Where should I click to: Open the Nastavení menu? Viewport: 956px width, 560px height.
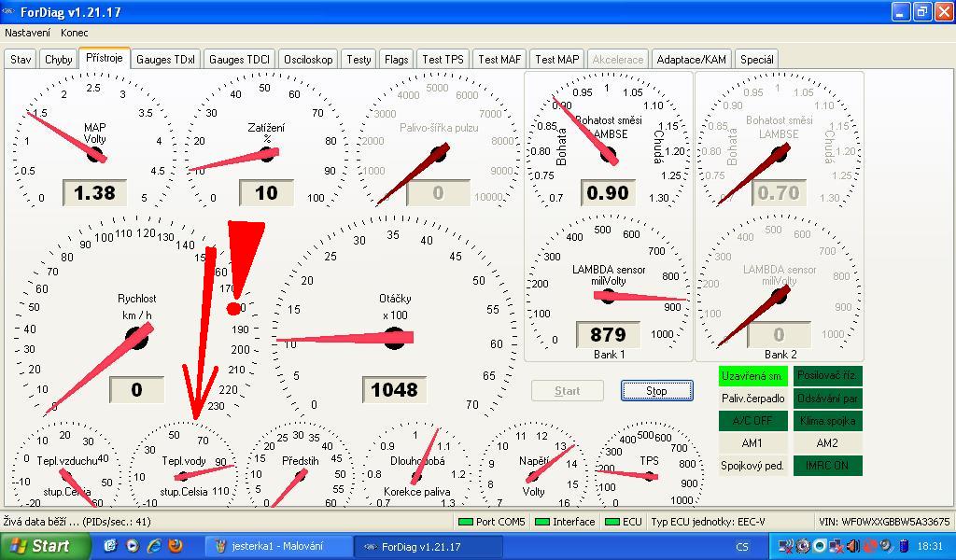tap(28, 33)
